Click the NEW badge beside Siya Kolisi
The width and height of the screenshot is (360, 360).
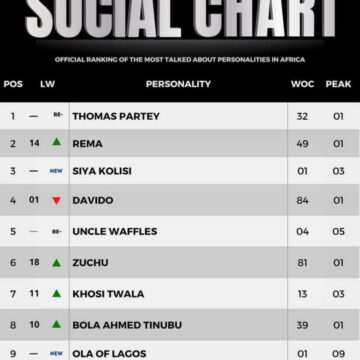(x=56, y=171)
